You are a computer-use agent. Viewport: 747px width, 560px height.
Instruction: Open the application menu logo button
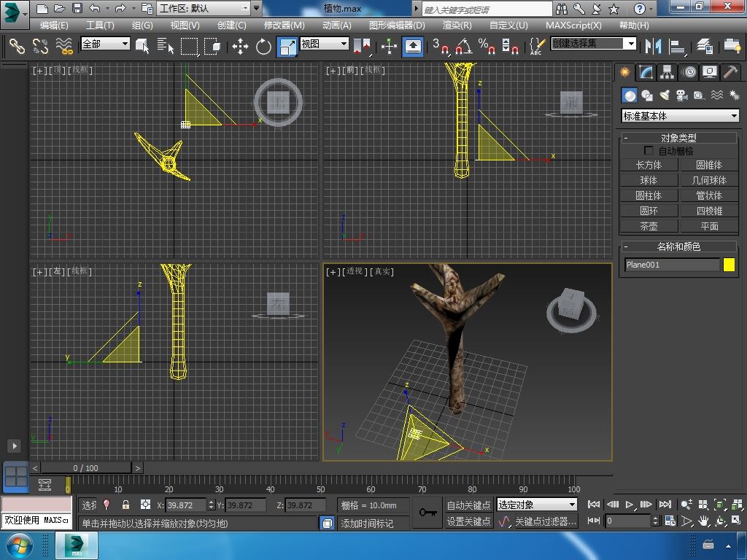pyautogui.click(x=15, y=13)
